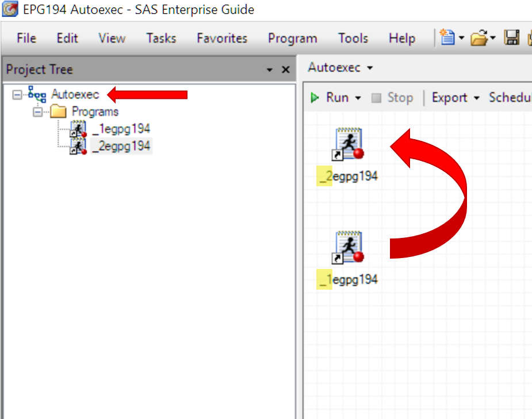This screenshot has height=419, width=532.
Task: Click the green Run arrow icon
Action: coord(315,98)
